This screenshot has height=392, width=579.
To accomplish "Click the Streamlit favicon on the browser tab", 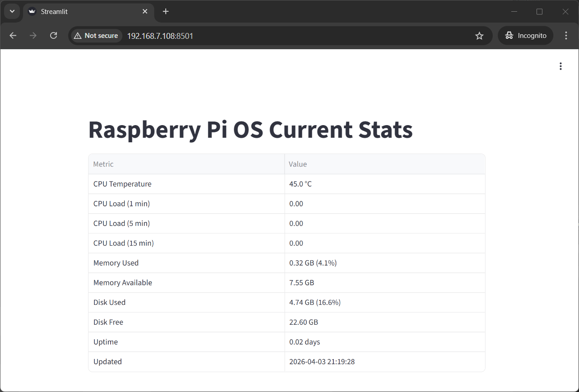I will point(32,12).
